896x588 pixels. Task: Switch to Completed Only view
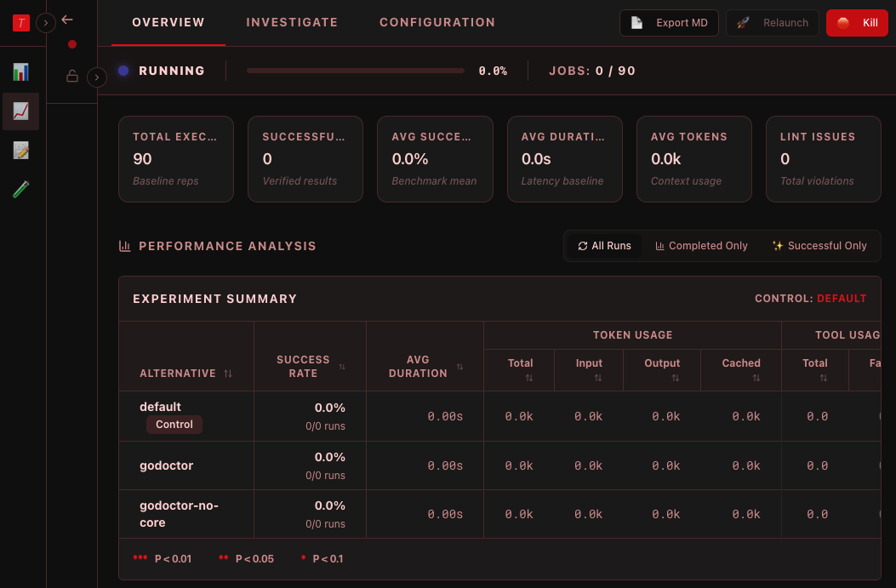(x=701, y=245)
